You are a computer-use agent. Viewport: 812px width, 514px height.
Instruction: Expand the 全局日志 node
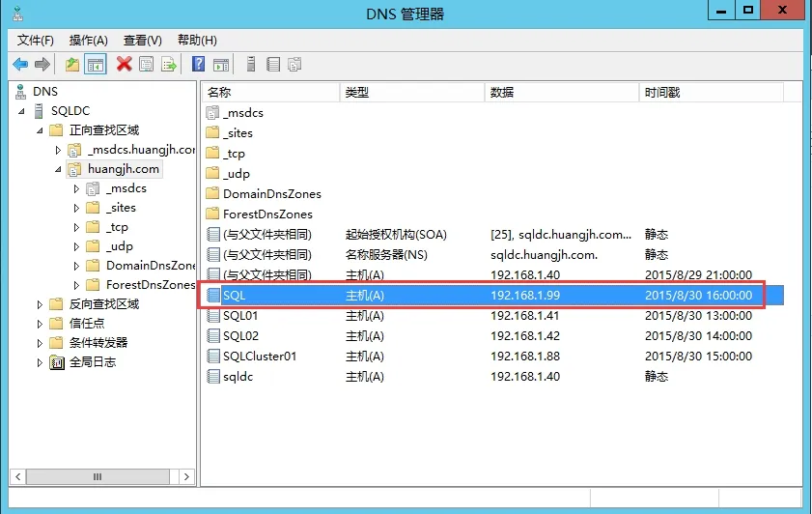coord(40,362)
